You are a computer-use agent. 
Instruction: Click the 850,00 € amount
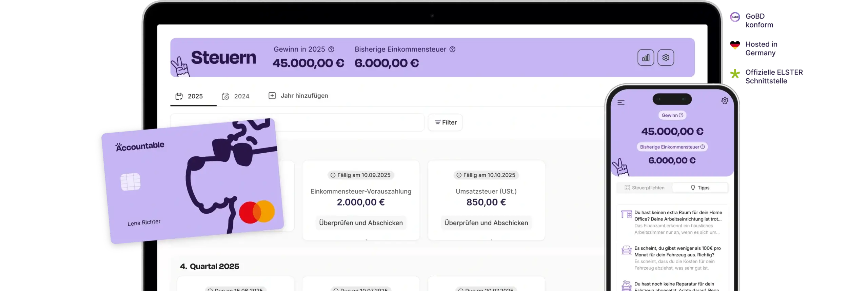pyautogui.click(x=486, y=202)
